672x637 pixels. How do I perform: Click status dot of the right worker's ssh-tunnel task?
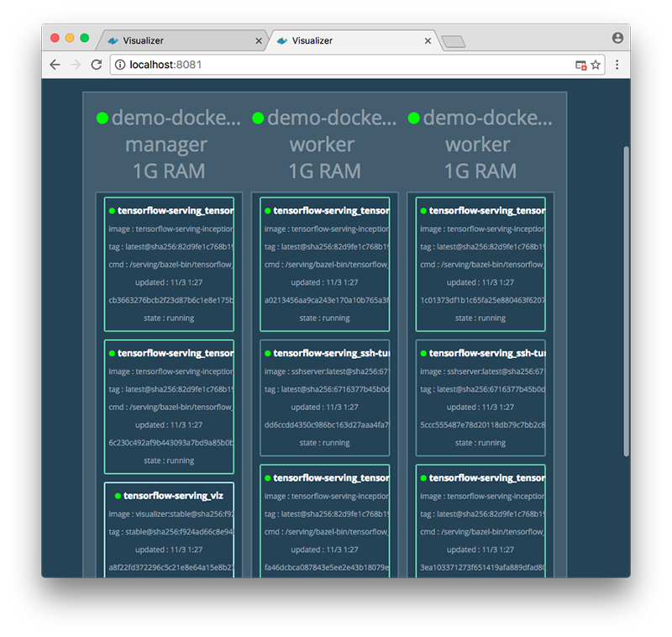[423, 353]
